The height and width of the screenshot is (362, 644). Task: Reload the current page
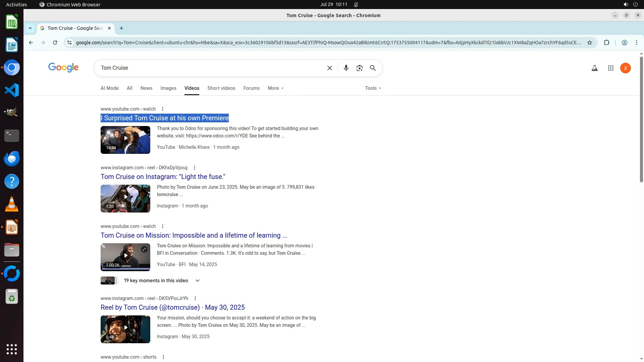point(55,43)
